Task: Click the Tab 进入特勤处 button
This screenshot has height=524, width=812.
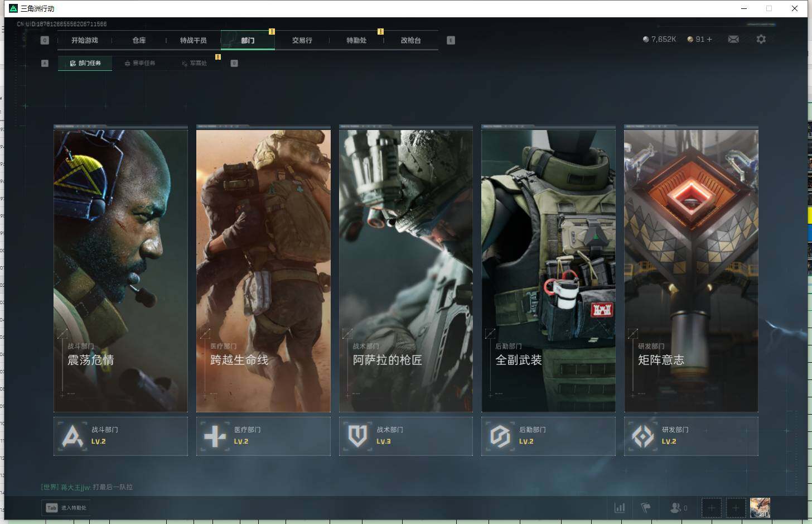Action: 66,508
